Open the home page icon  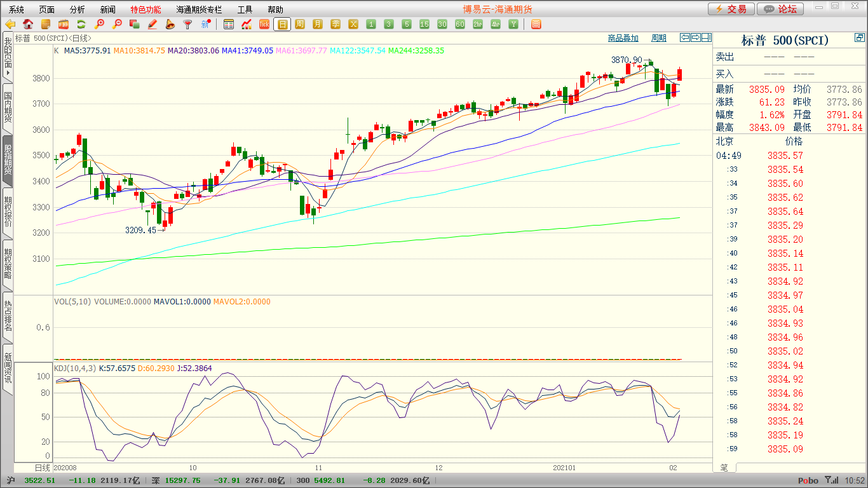point(28,24)
